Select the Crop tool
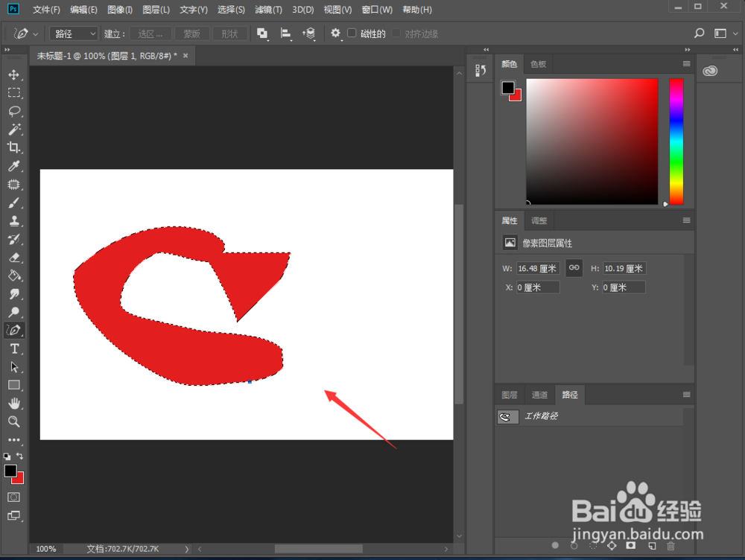Viewport: 745px width, 560px height. 13,147
